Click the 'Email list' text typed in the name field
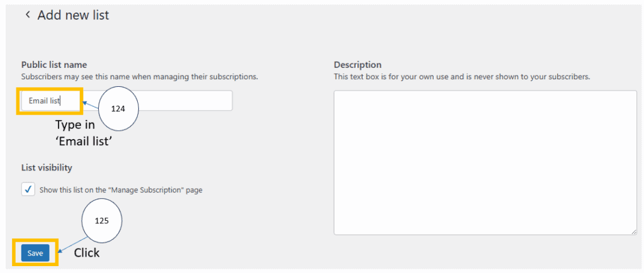Image resolution: width=644 pixels, height=273 pixels. coord(43,101)
